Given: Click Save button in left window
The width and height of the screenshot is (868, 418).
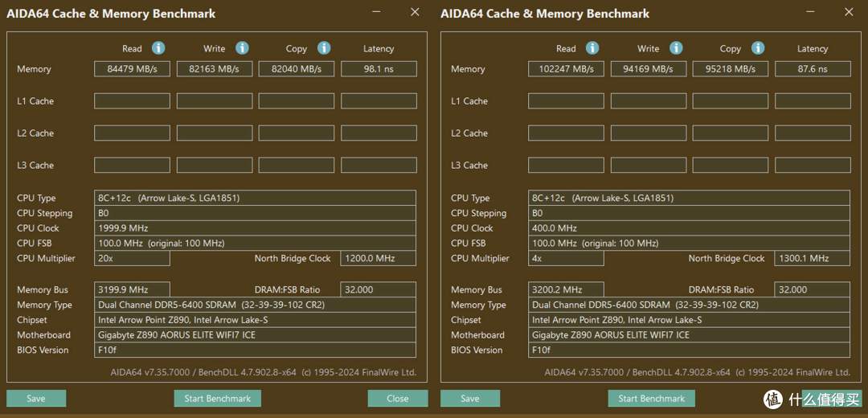Looking at the screenshot, I should point(36,398).
